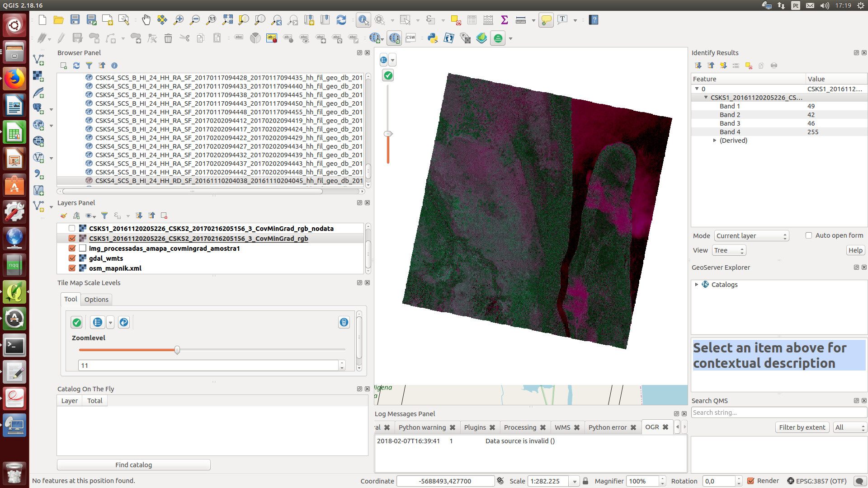
Task: Open the Help question mark icon
Action: [594, 20]
